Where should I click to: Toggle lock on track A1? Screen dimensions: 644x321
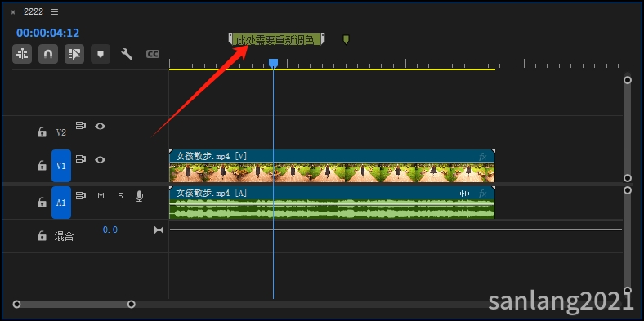pyautogui.click(x=42, y=202)
